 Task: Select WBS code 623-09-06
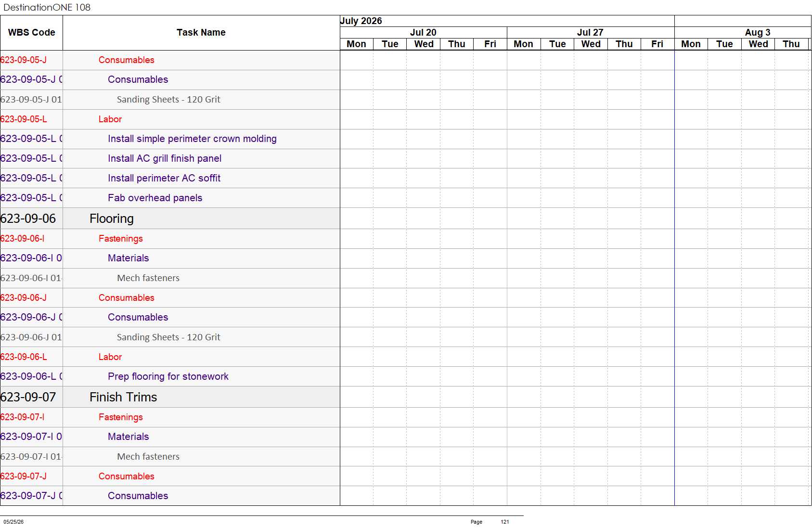[28, 219]
